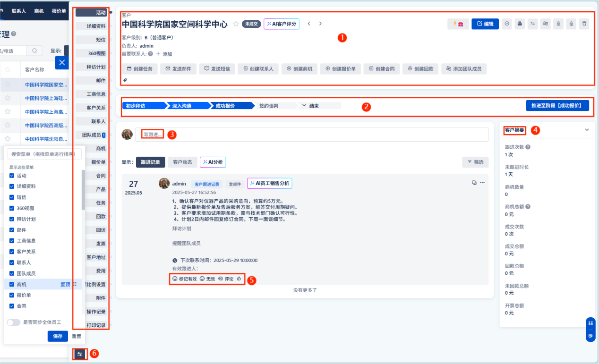
Task: Collapse the 客户摘要 panel with chevron
Action: [x=587, y=130]
